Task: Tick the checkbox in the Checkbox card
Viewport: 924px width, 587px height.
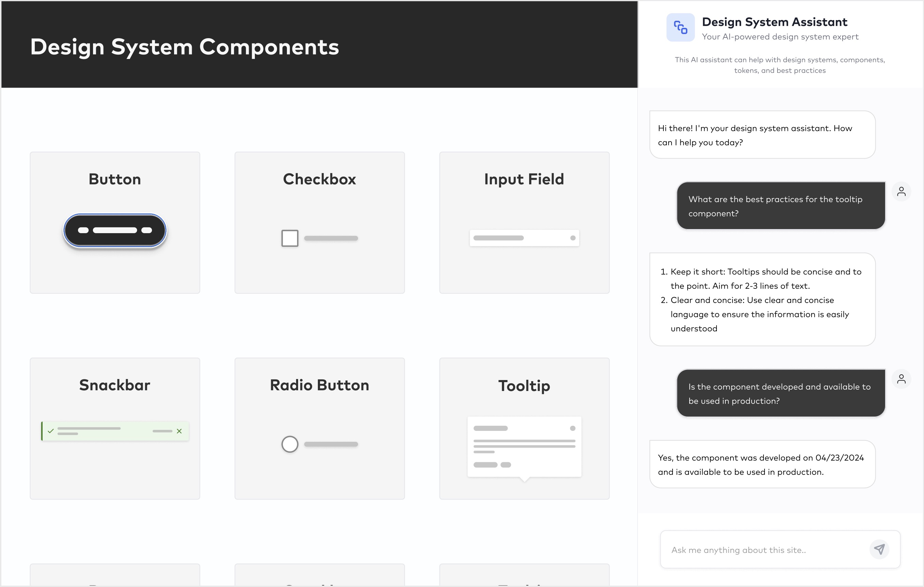Action: point(290,238)
